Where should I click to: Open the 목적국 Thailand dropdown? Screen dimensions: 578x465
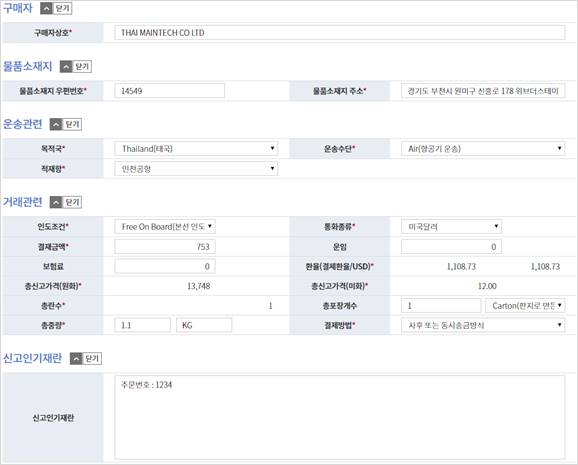click(196, 149)
